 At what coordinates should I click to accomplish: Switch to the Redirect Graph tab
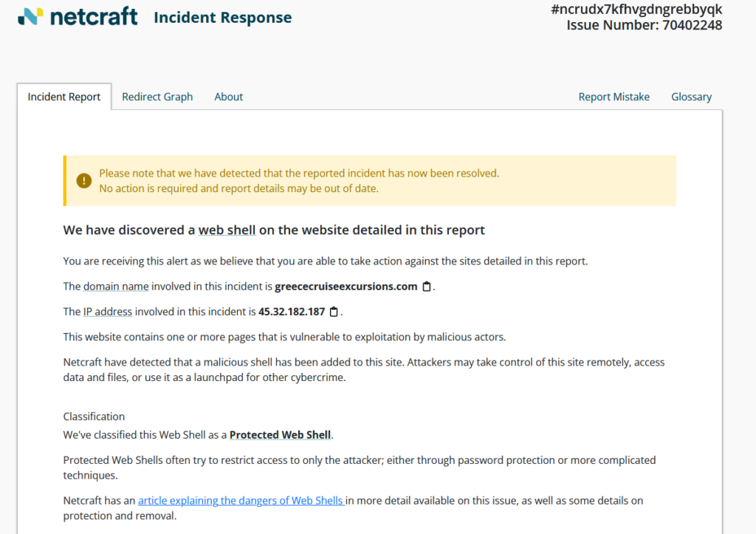click(x=157, y=97)
